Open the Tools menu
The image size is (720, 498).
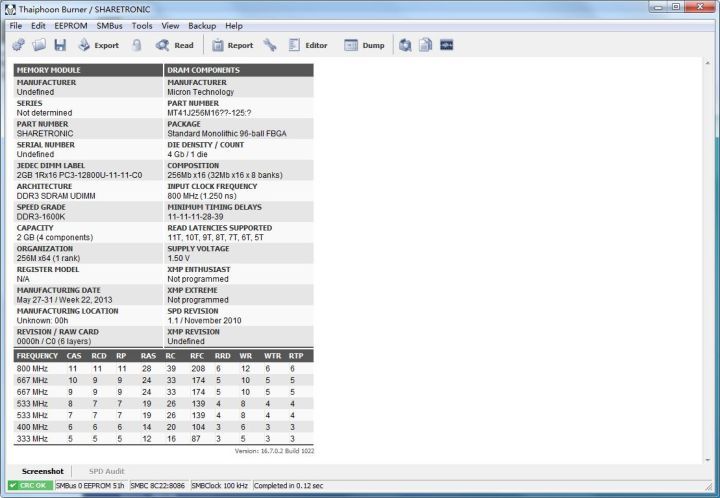(x=142, y=26)
